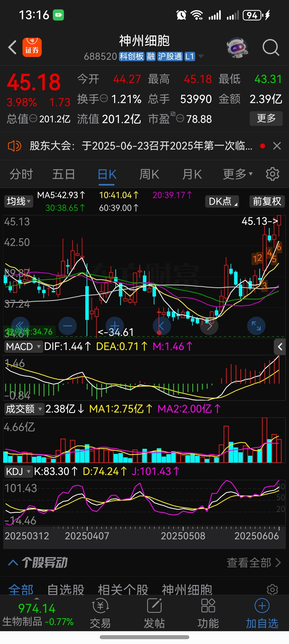The image size is (289, 644).
Task: Tap the 融 margin tag
Action: (x=151, y=56)
